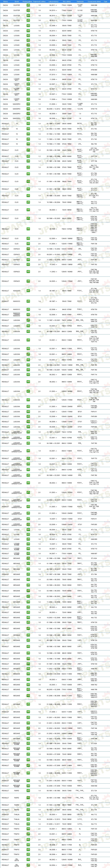Click fuel icon in Sandero 1.4 MPI LPG row
Screen dimensions: 110x868
point(28,104)
